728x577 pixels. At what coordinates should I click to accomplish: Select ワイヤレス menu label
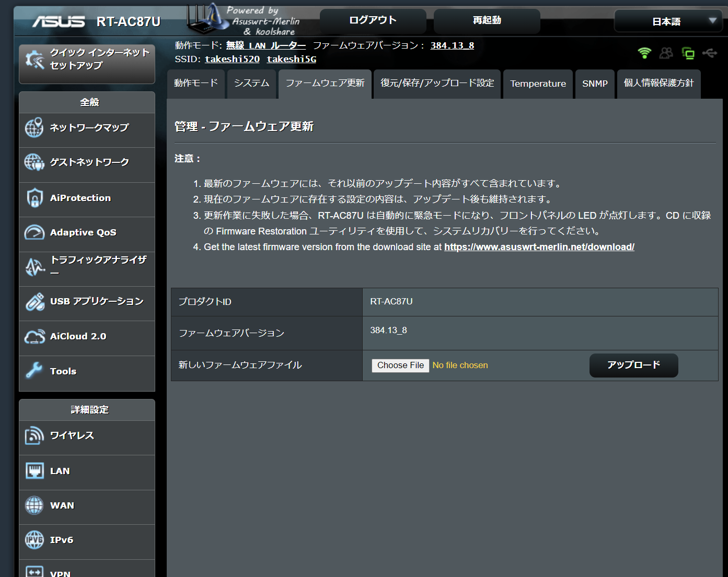click(72, 435)
